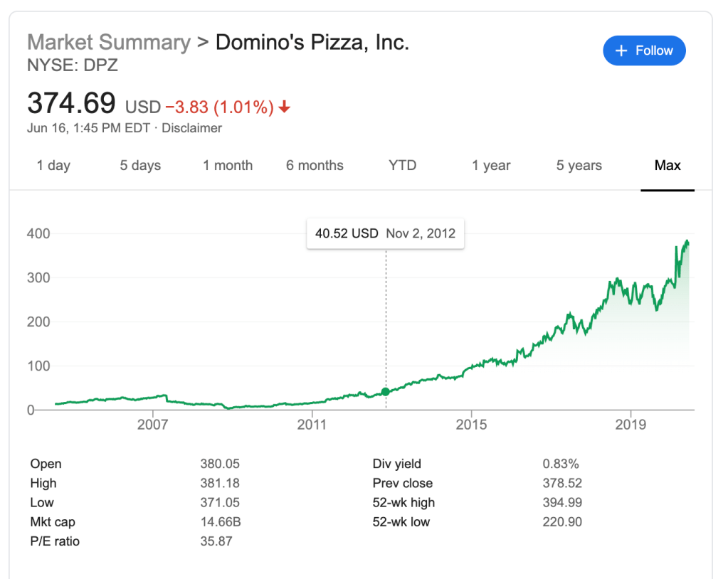Click the 40.52 USD price tooltip
This screenshot has height=579, width=728.
(x=385, y=233)
